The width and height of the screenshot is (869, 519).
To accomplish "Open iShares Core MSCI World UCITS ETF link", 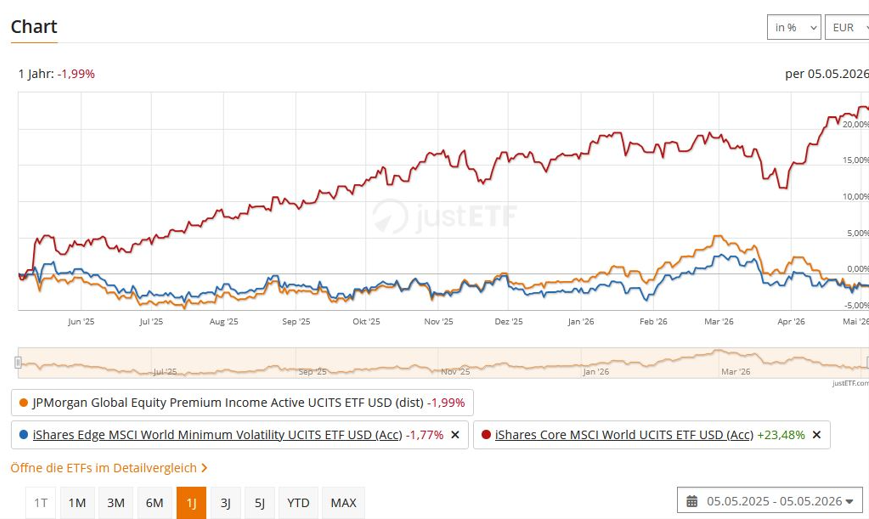I will tap(624, 435).
